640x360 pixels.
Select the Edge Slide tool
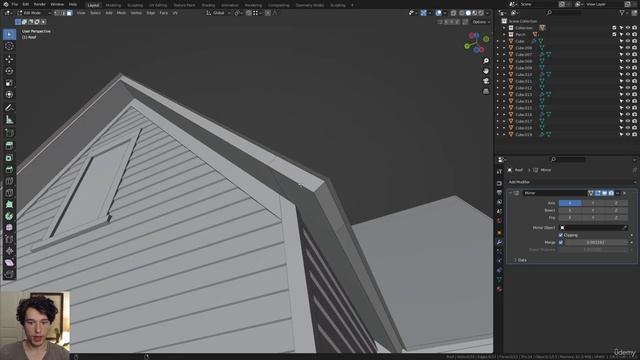pyautogui.click(x=9, y=239)
